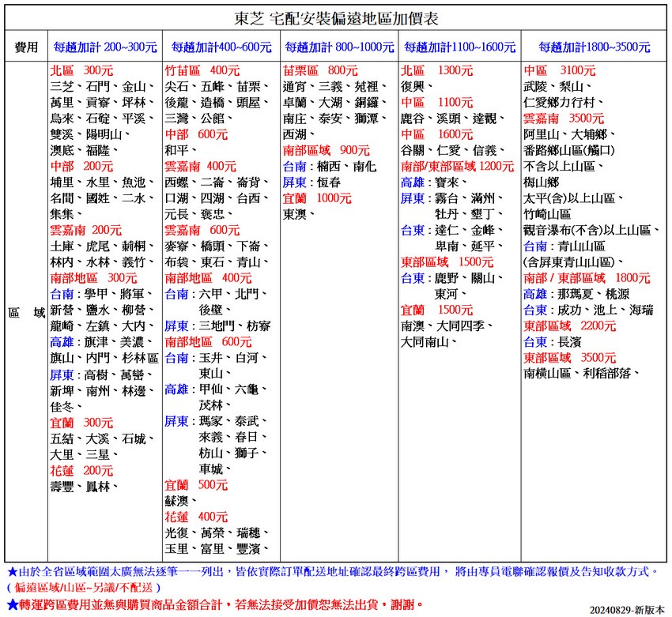Select the red heading 中部 200元
The image size is (672, 617).
tap(81, 166)
